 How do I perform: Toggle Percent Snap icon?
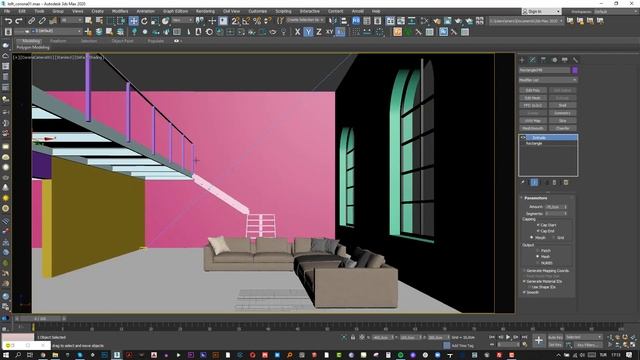click(x=257, y=21)
